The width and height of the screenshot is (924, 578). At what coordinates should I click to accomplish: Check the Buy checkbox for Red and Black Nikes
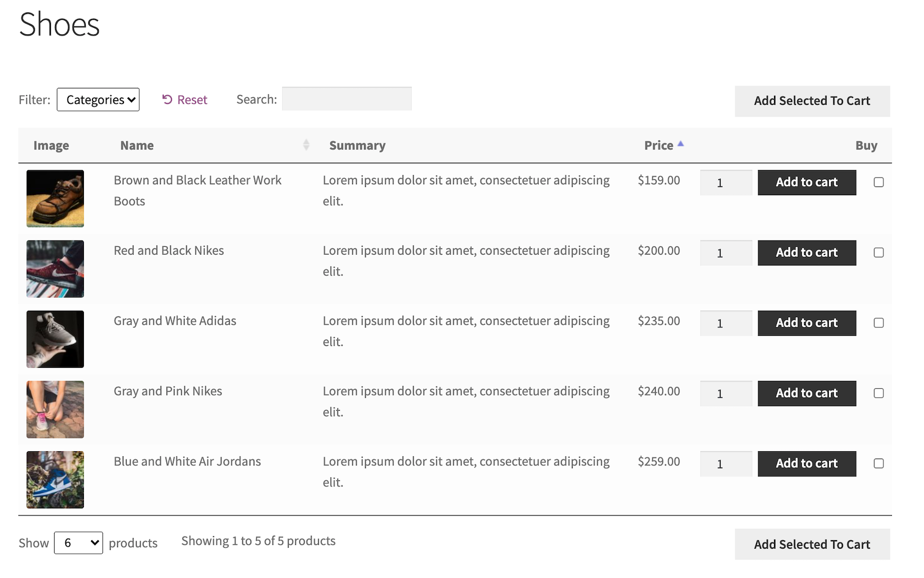(878, 253)
